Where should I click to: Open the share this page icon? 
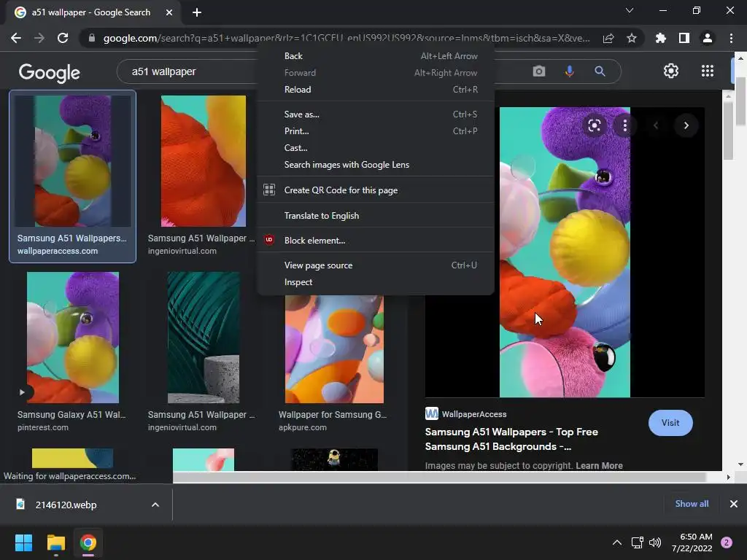click(x=608, y=38)
